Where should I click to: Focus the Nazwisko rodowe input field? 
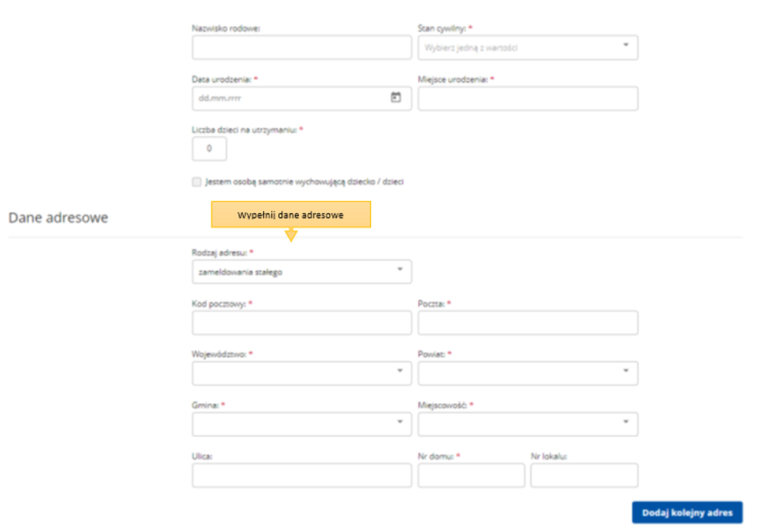tap(302, 47)
